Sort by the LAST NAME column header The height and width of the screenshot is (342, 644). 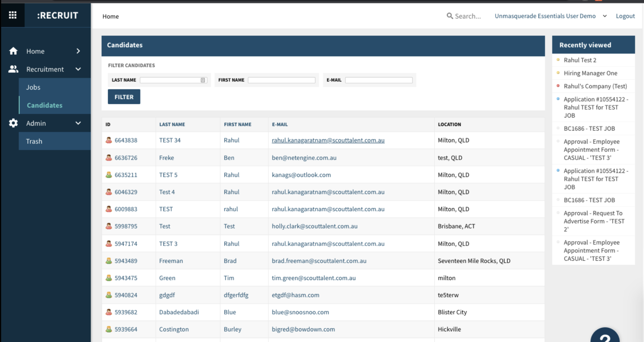[x=172, y=124]
